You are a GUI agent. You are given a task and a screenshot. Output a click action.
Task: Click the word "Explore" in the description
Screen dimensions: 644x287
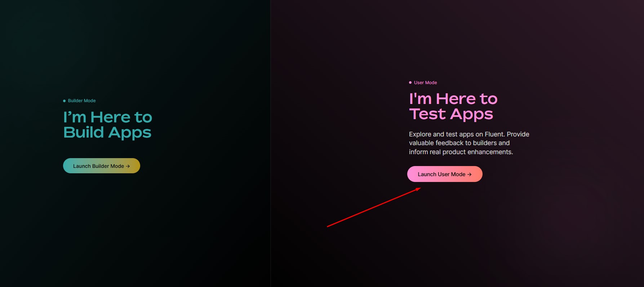[420, 134]
